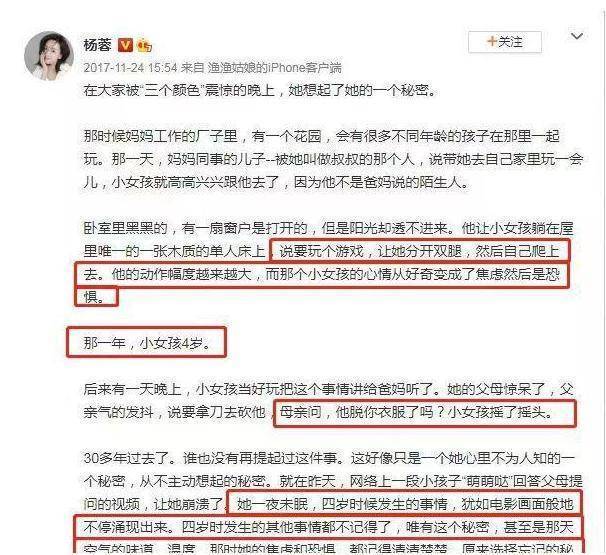Follow the user with the +关注 button
Image resolution: width=606 pixels, height=555 pixels.
505,42
